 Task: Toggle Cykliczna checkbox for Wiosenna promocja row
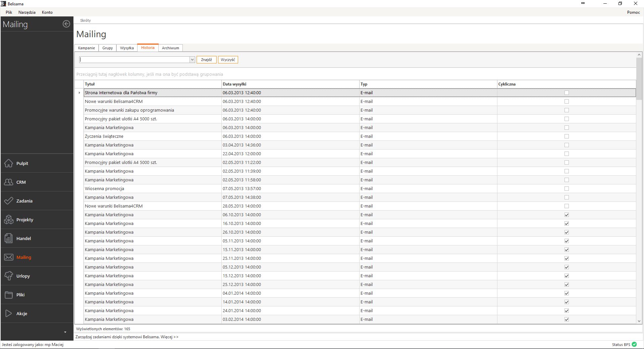tap(567, 189)
